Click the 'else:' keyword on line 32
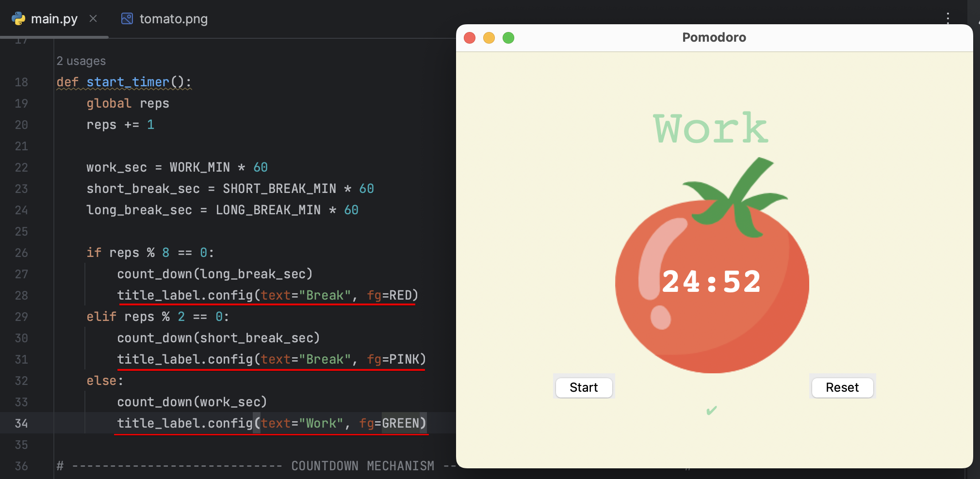The image size is (980, 479). click(105, 381)
